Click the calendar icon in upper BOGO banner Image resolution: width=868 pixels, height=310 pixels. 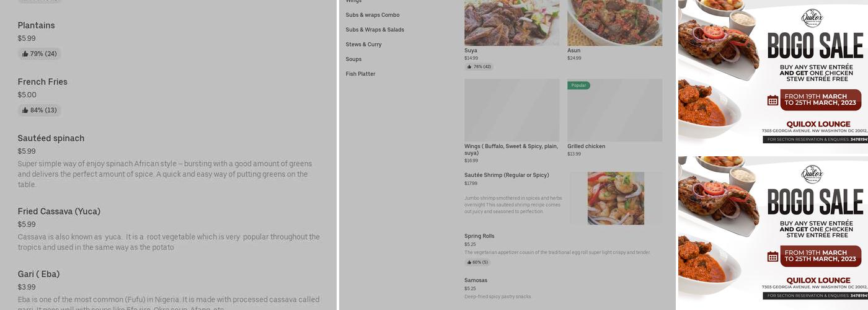click(x=773, y=100)
